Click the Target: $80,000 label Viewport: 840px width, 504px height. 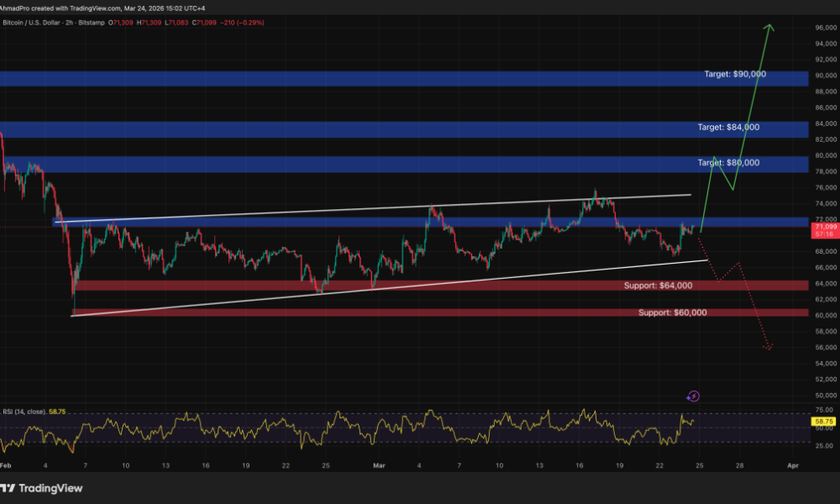pyautogui.click(x=728, y=162)
